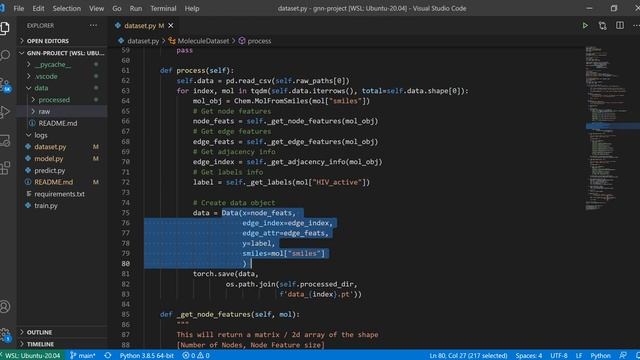Open Explorer views and more actions ellipsis
This screenshot has height=360, width=640.
pos(93,25)
